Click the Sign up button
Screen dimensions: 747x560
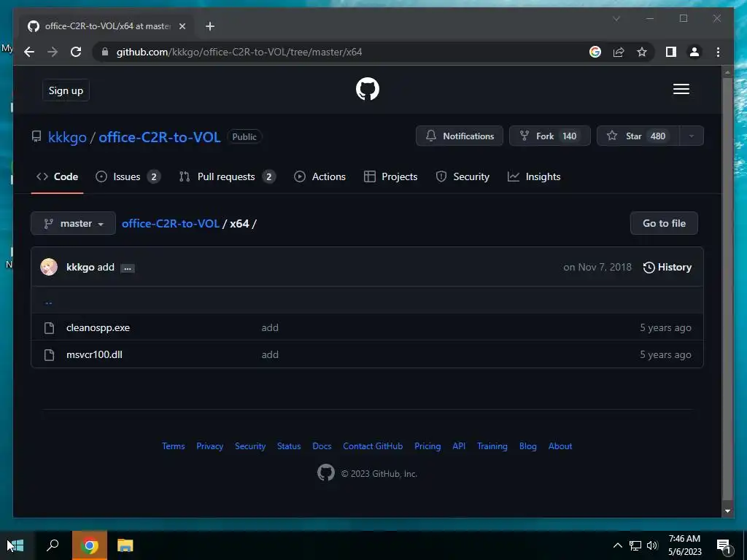point(66,90)
